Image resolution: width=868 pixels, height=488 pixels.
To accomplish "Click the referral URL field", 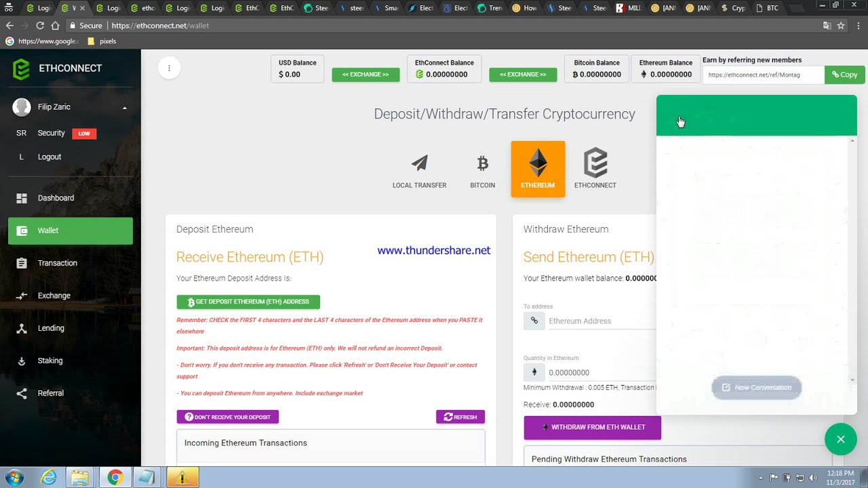I will 764,75.
